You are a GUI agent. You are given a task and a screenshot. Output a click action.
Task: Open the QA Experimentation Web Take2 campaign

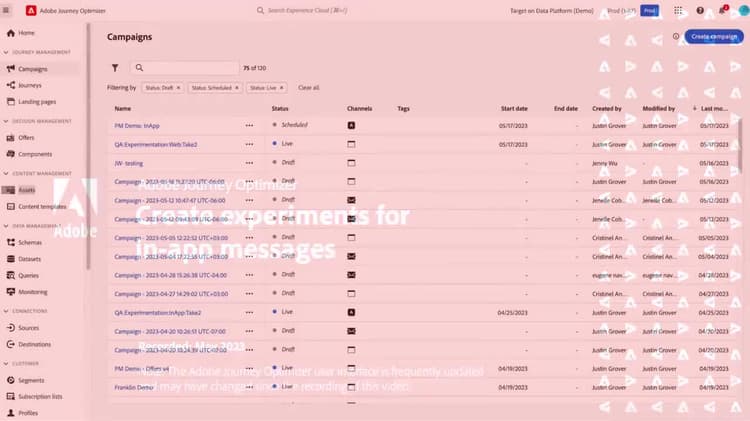point(155,144)
